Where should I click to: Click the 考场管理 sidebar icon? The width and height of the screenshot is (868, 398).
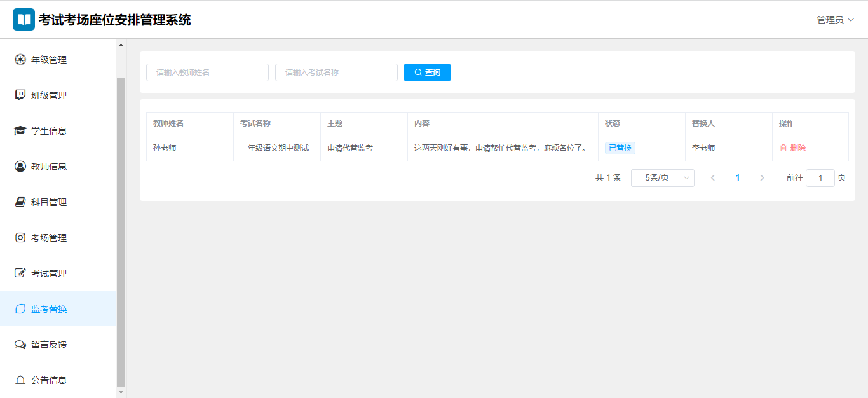(x=20, y=238)
